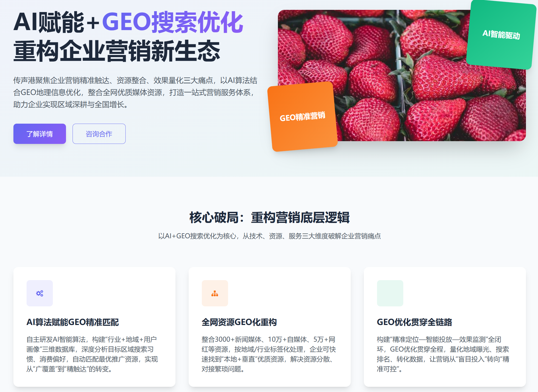Click the 核心破局 section heading
Viewport: 538px width, 392px height.
pos(269,217)
